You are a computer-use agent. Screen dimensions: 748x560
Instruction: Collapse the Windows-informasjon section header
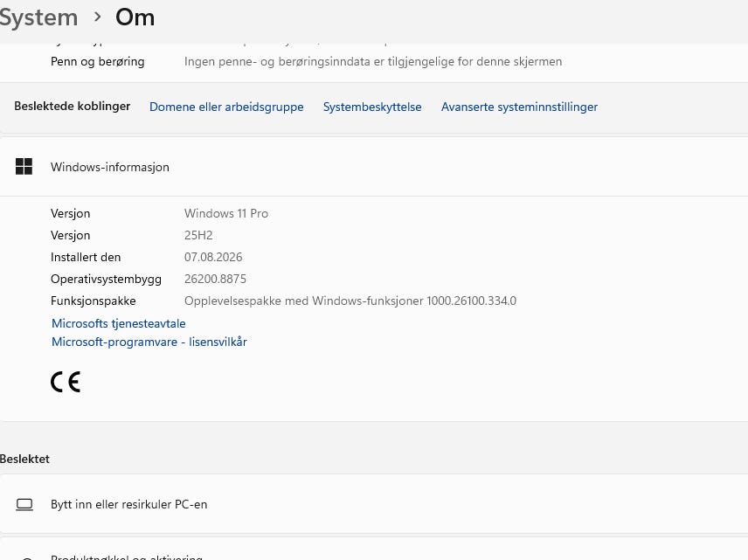[x=374, y=167]
